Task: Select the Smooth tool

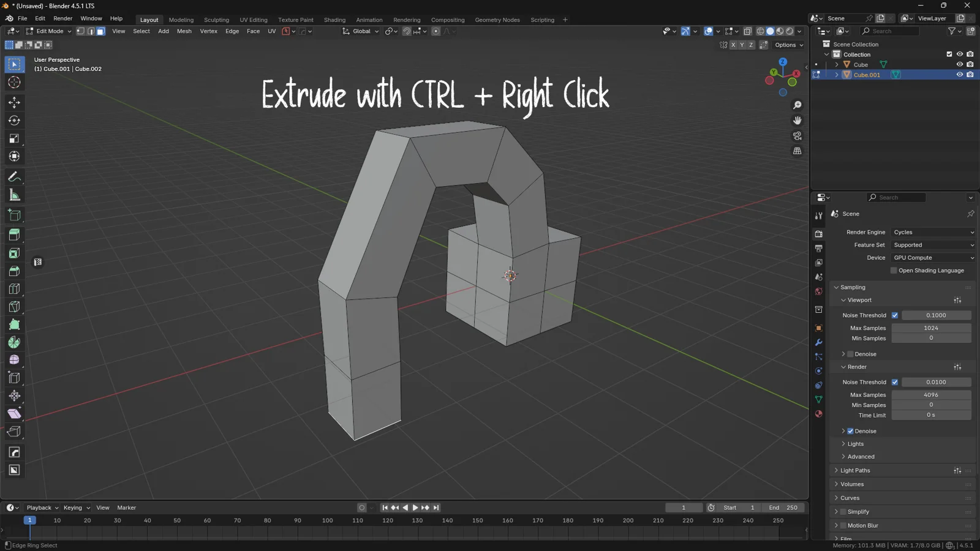Action: coord(14,360)
